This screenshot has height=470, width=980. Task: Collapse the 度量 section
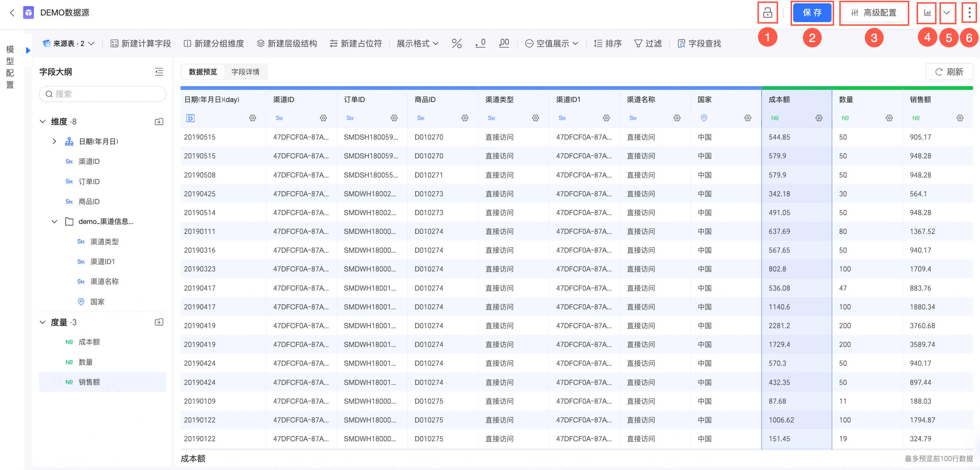tap(43, 322)
